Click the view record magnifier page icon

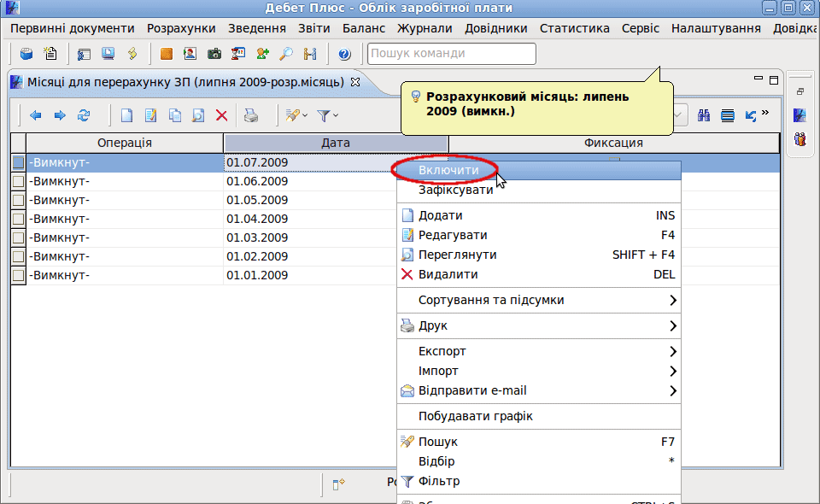[198, 115]
